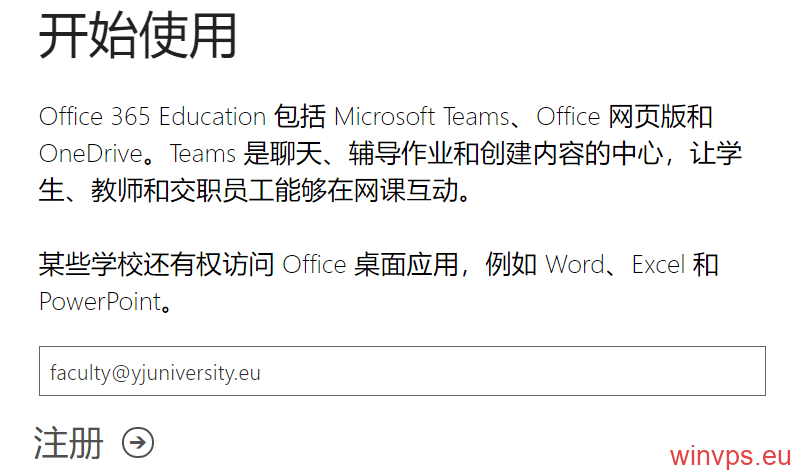Screen dimensions: 791x470
Task: Click "Teams" in the "Teams 是聊天" sentence
Action: pyautogui.click(x=203, y=154)
